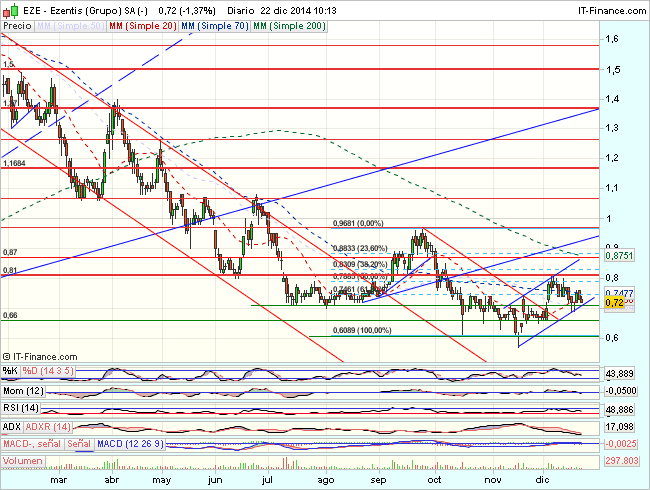
Task: Click the Fibonacci label 0,9681 (0,00%)
Action: pyautogui.click(x=358, y=223)
